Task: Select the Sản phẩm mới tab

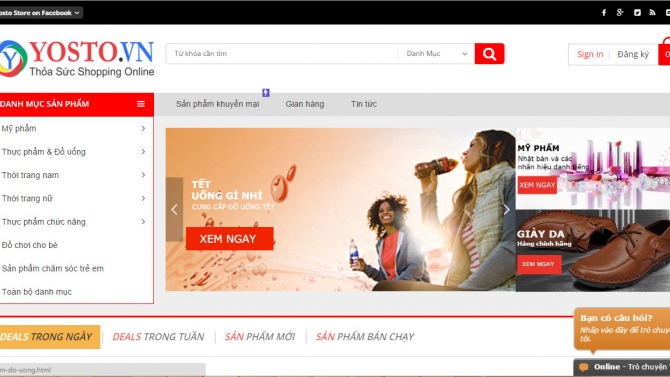Action: tap(260, 337)
